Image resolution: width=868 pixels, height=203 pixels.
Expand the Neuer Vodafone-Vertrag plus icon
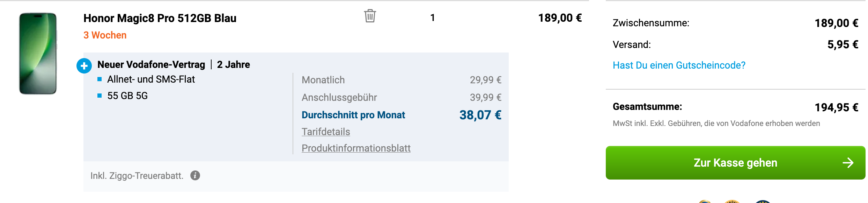(84, 66)
